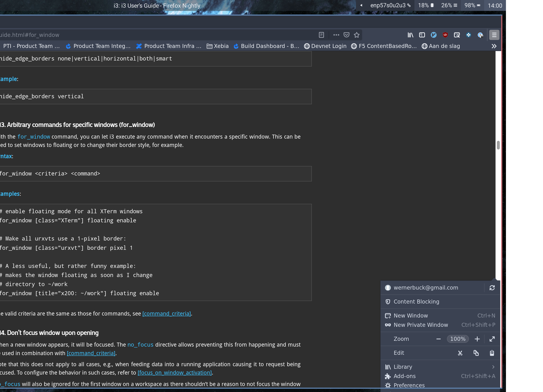Click the 18% status bar indicator
Screen dimensions: 543x392
click(x=426, y=5)
